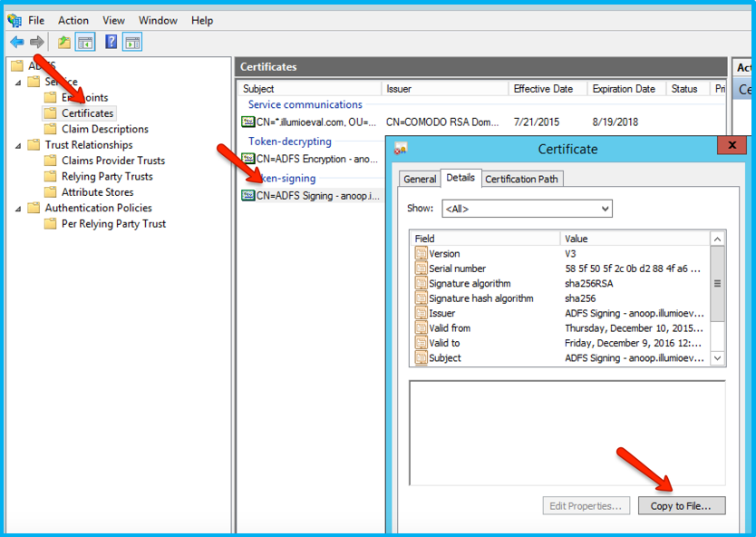This screenshot has height=537, width=756.
Task: Open the Action menu
Action: click(x=73, y=20)
